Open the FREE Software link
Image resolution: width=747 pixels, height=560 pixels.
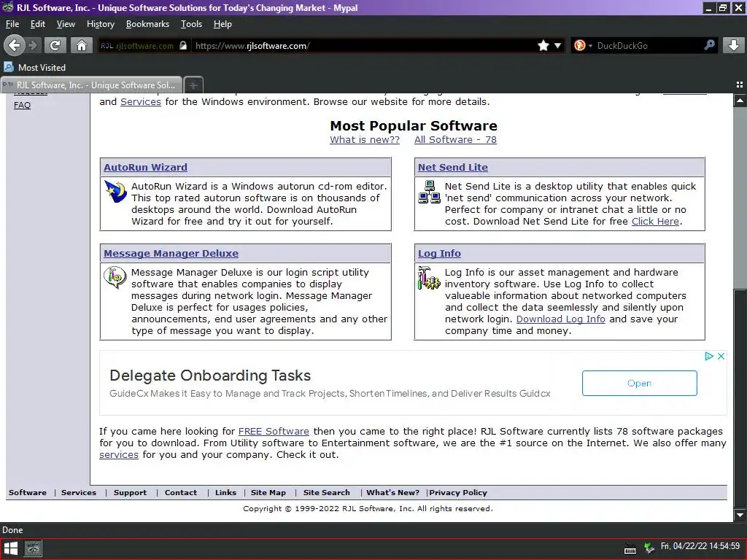point(274,432)
